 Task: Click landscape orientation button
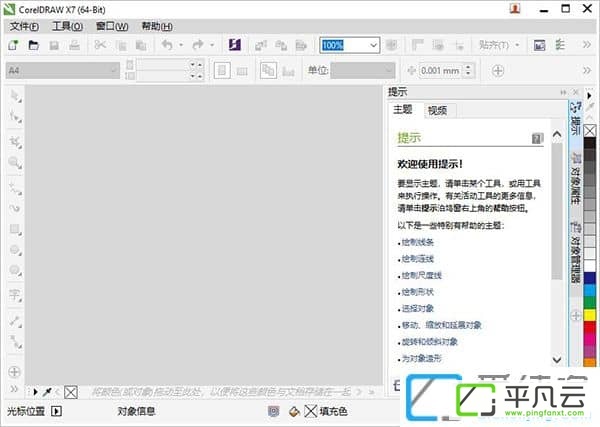coord(242,71)
